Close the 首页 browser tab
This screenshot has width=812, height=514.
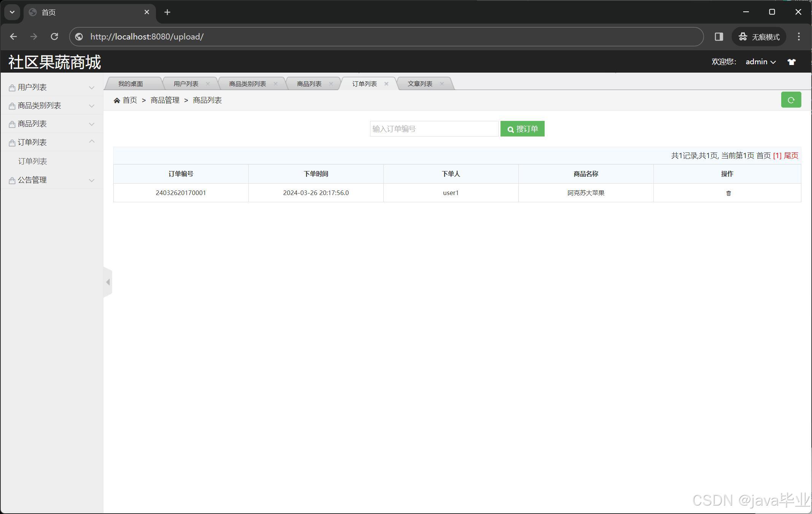click(x=147, y=12)
